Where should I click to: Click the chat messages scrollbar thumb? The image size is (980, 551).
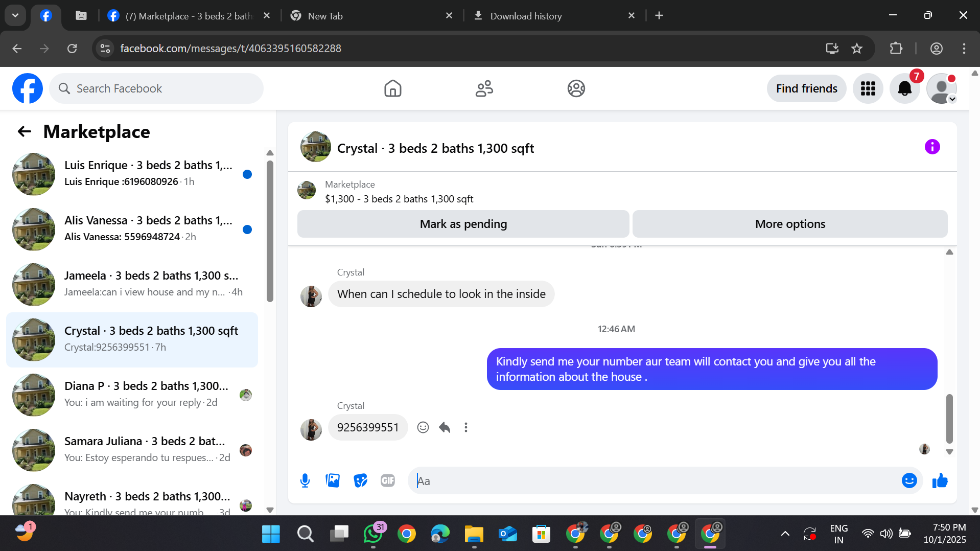tap(949, 419)
